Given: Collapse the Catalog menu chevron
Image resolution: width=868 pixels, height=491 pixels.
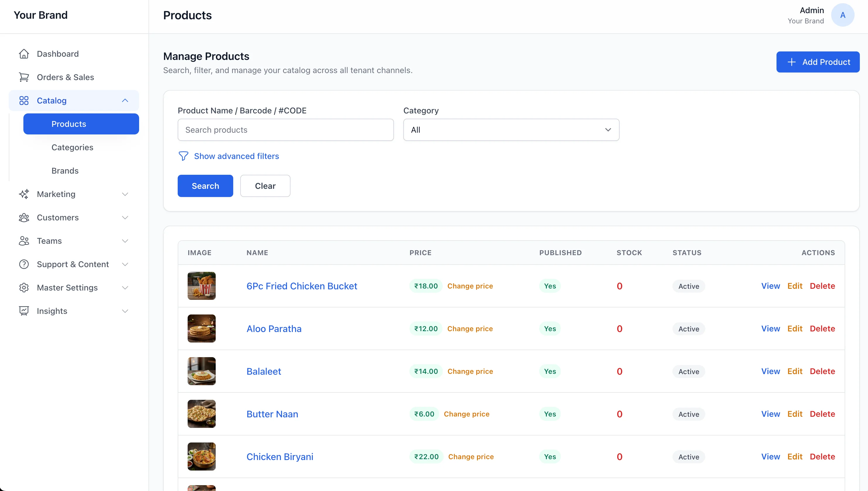Looking at the screenshot, I should tap(125, 101).
